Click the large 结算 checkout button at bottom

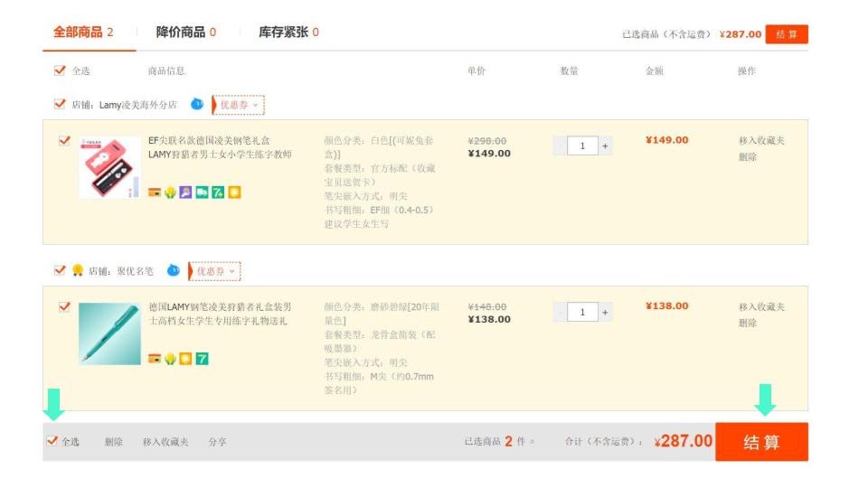(x=761, y=442)
